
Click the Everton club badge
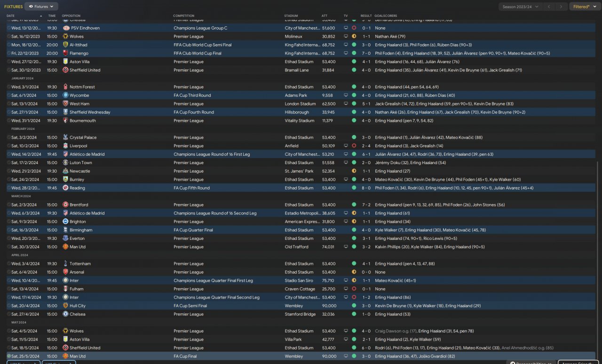coord(66,238)
